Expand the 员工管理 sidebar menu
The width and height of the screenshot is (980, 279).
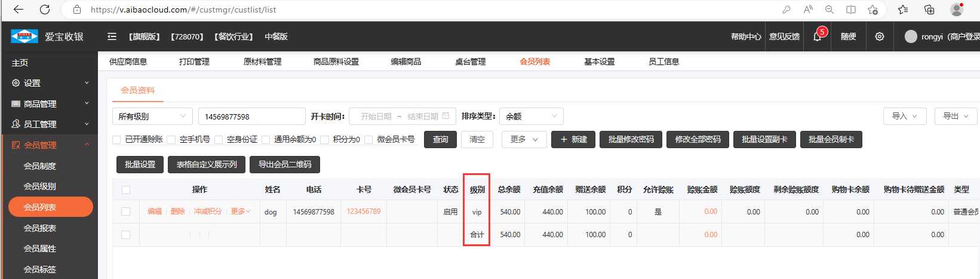[x=49, y=124]
